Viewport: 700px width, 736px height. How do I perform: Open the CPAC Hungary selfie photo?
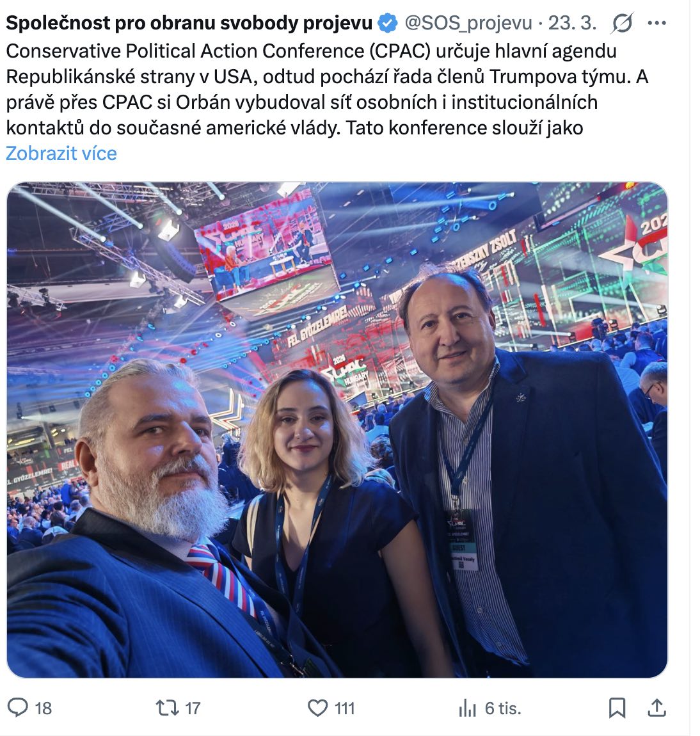337,429
